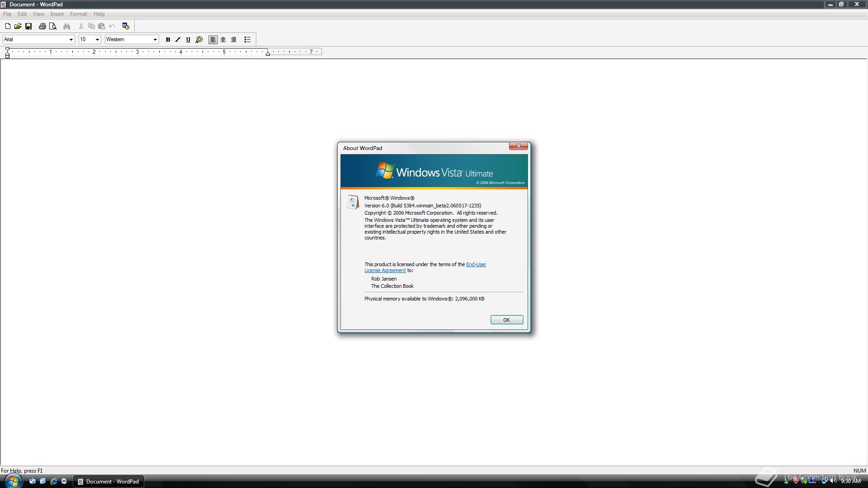Open the End-User license link
This screenshot has width=868, height=488.
pyautogui.click(x=476, y=264)
